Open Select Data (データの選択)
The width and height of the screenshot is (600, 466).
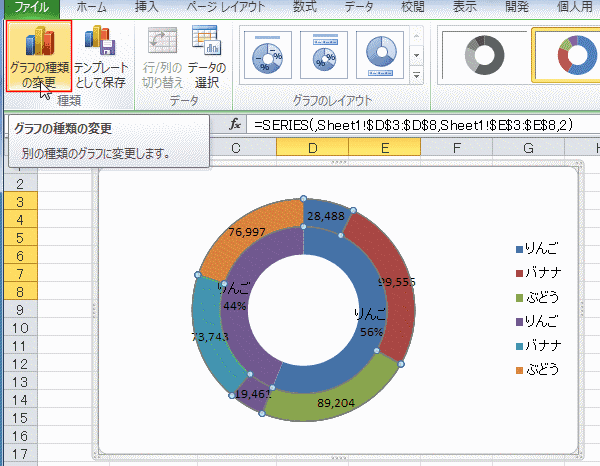pos(207,56)
